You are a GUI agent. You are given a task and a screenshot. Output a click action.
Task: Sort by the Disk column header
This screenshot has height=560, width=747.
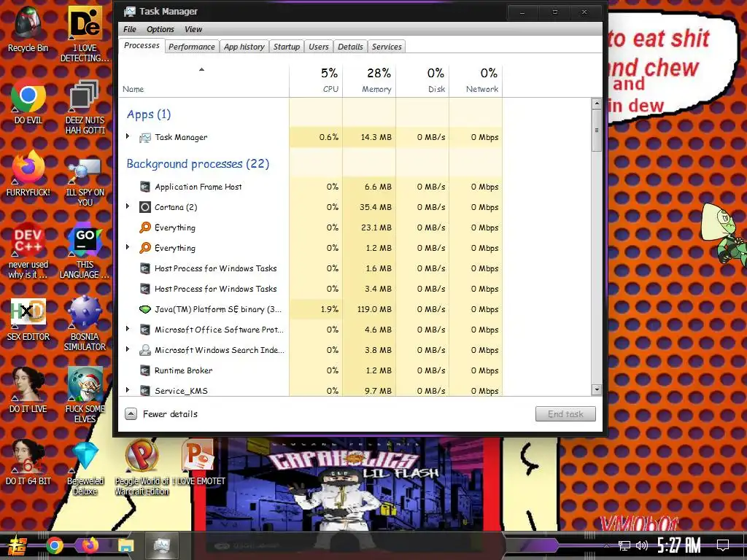[422, 80]
